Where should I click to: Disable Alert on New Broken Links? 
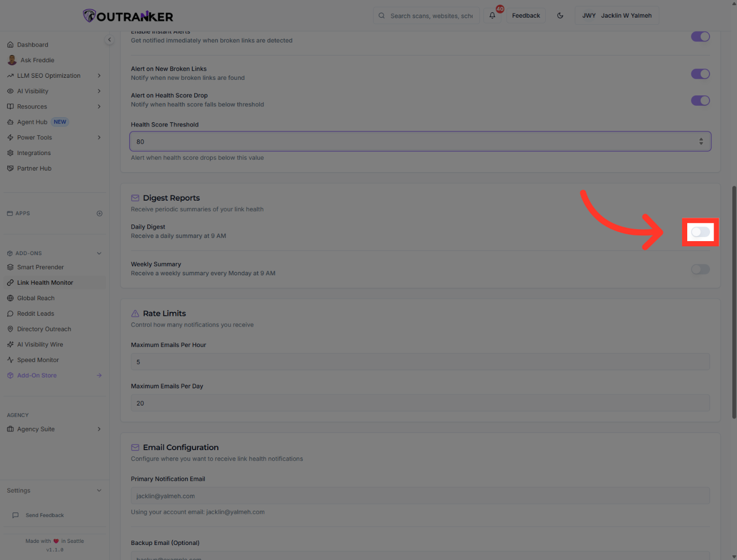coord(700,74)
